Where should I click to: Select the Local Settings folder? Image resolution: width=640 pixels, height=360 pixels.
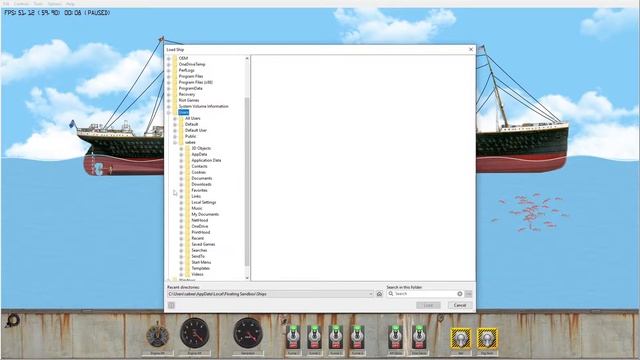pyautogui.click(x=204, y=202)
